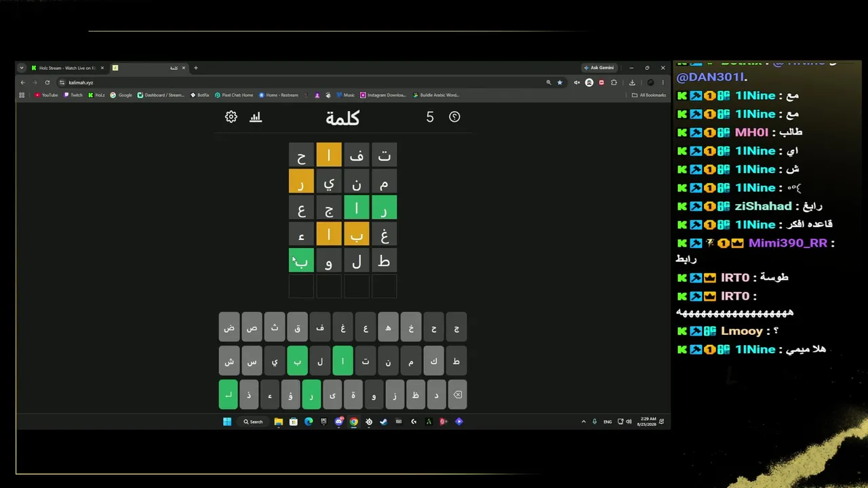The width and height of the screenshot is (868, 488).
Task: Tap the ض key on keyboard
Action: point(229,327)
